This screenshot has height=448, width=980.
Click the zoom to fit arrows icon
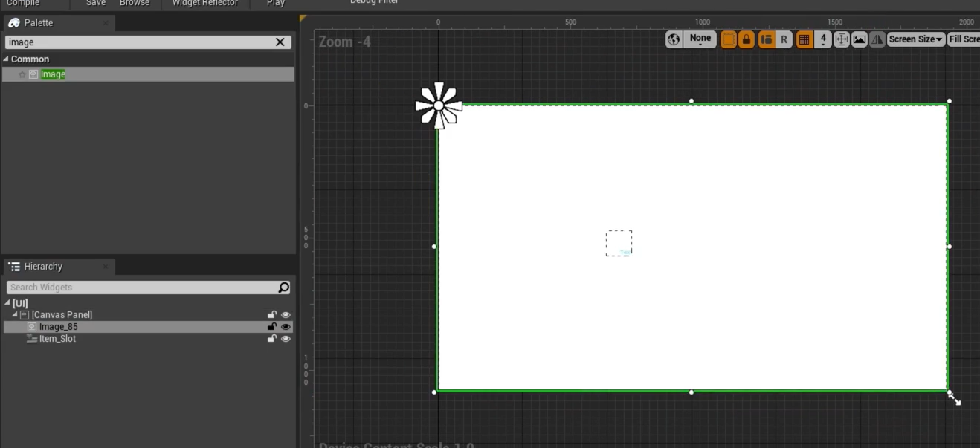(842, 39)
